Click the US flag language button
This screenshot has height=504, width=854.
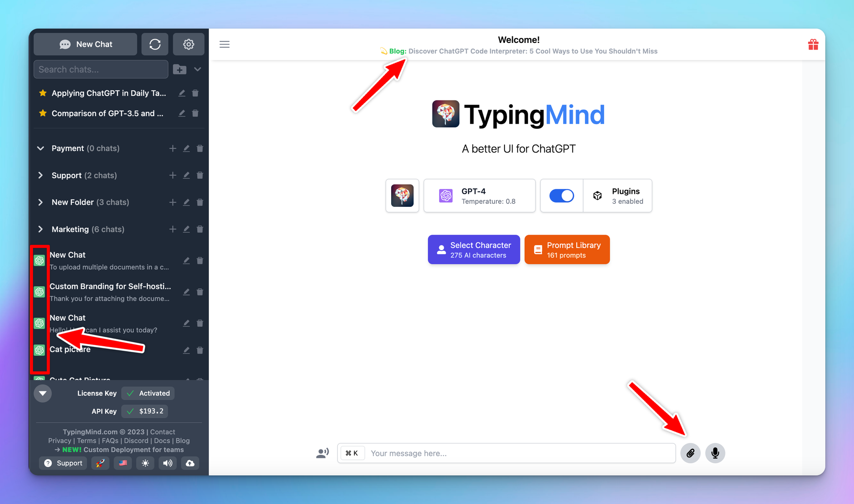coord(123,463)
